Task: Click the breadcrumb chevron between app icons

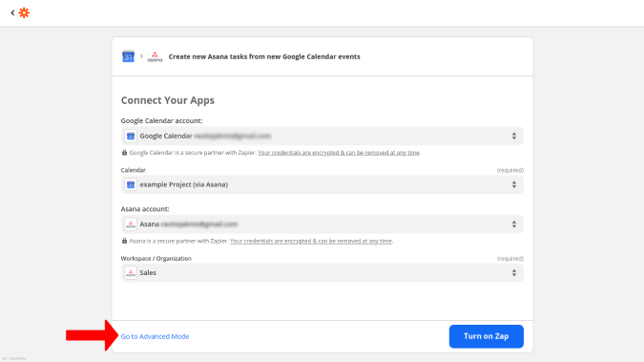Action: (x=141, y=56)
